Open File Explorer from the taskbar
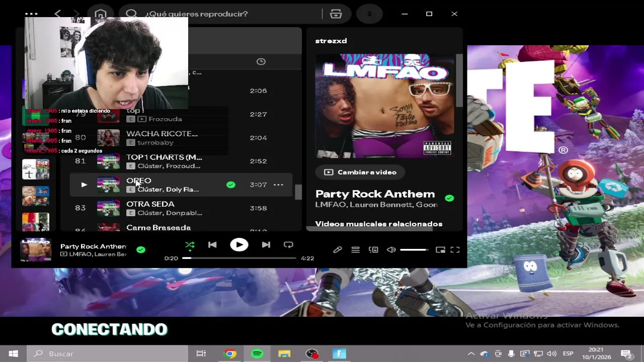This screenshot has height=362, width=644. pos(285,354)
